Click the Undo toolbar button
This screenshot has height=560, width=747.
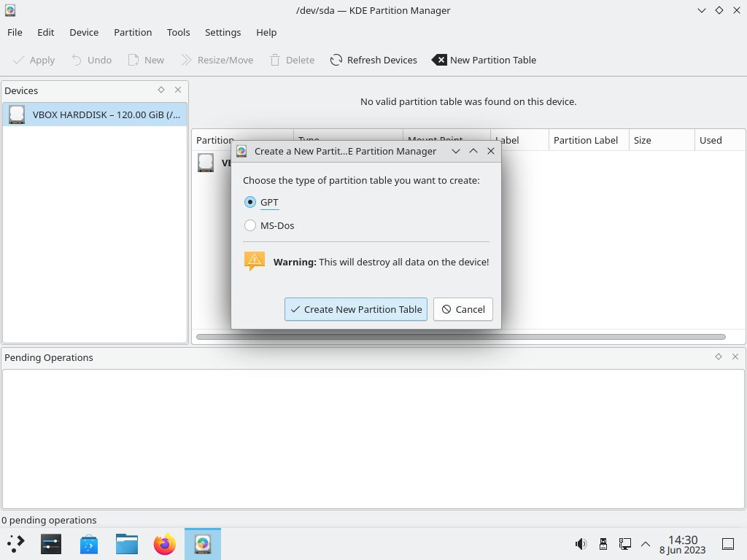click(91, 60)
